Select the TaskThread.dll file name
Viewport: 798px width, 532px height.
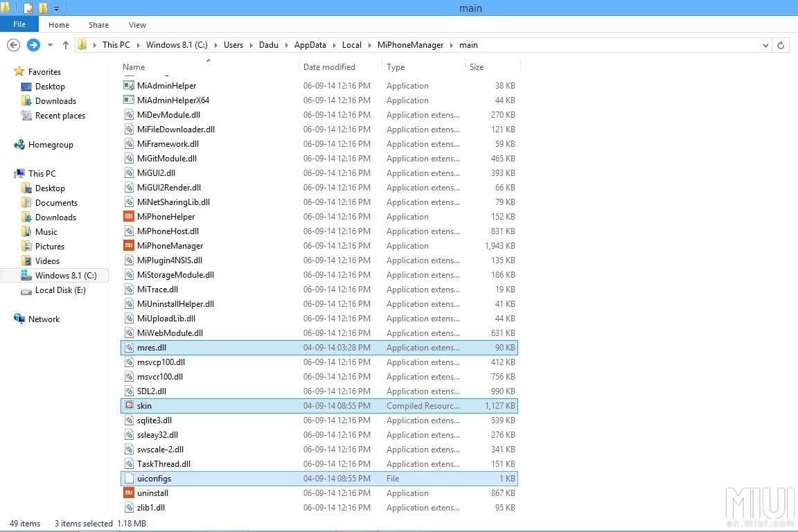click(163, 464)
